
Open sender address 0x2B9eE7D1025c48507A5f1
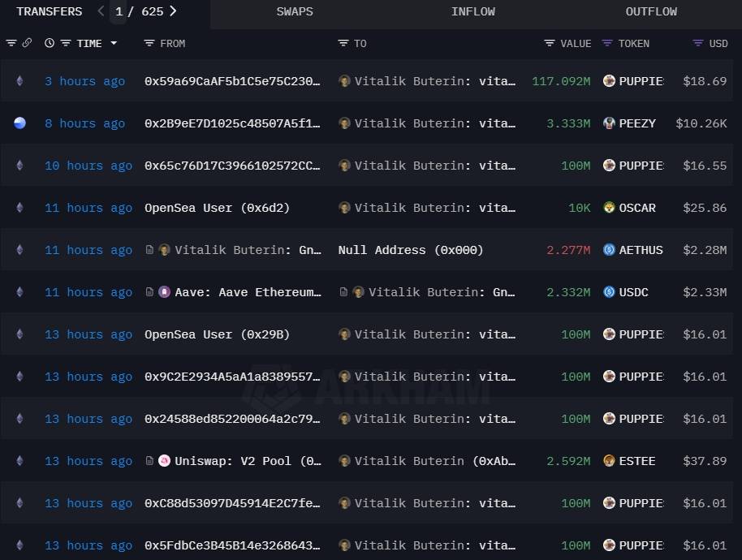[x=232, y=123]
